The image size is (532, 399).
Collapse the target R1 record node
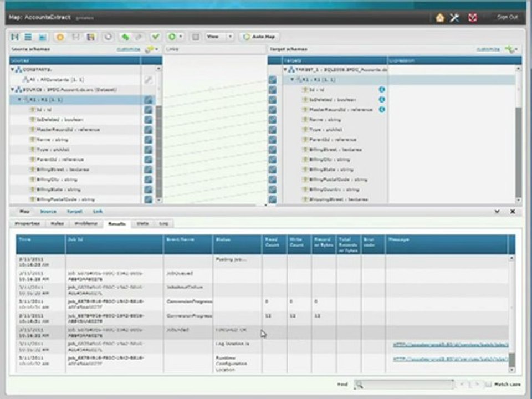(x=292, y=79)
